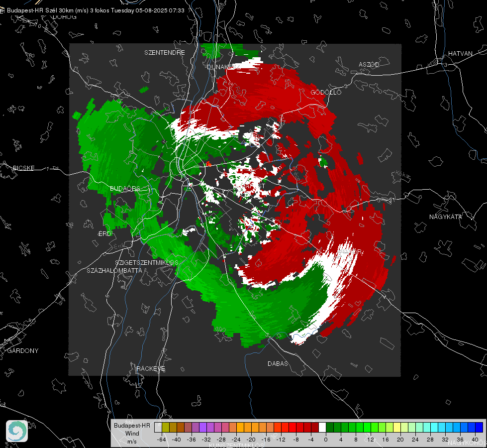Click the DUNAKESZI city label
The height and width of the screenshot is (448, 487).
point(224,67)
